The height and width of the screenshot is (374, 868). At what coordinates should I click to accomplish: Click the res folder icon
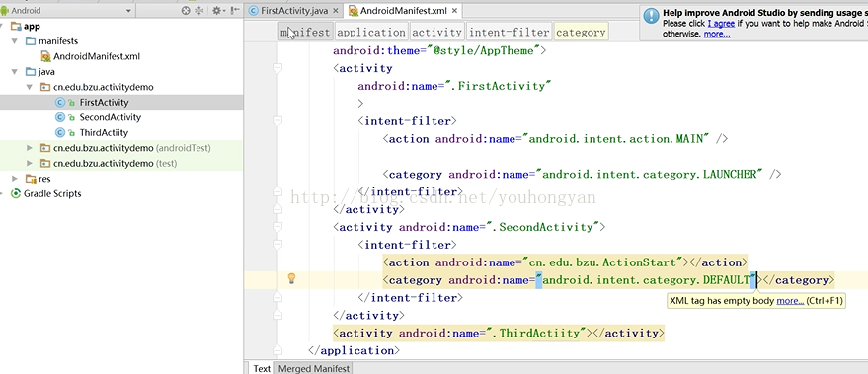(31, 179)
